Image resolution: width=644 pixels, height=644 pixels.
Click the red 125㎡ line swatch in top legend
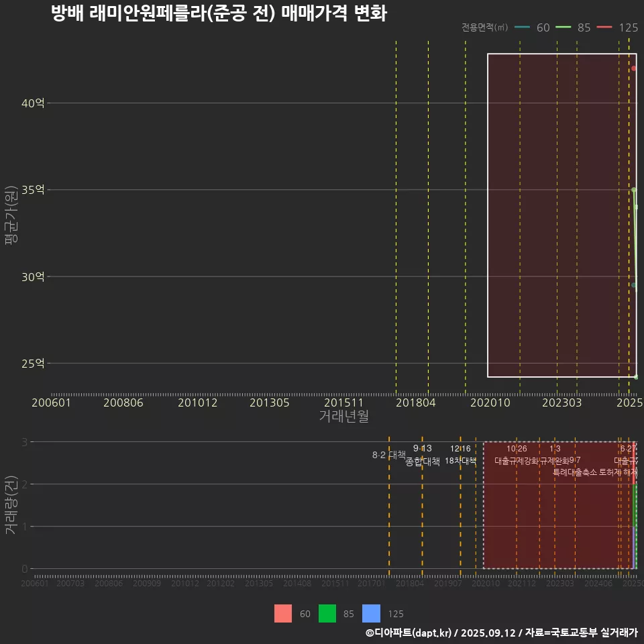click(x=604, y=27)
